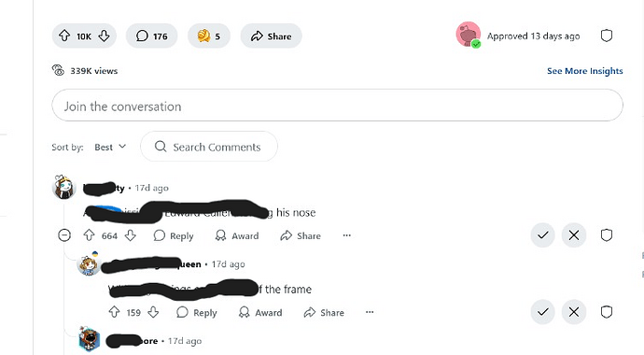Downvote the post with 10K votes
The image size is (644, 355).
pyautogui.click(x=104, y=35)
